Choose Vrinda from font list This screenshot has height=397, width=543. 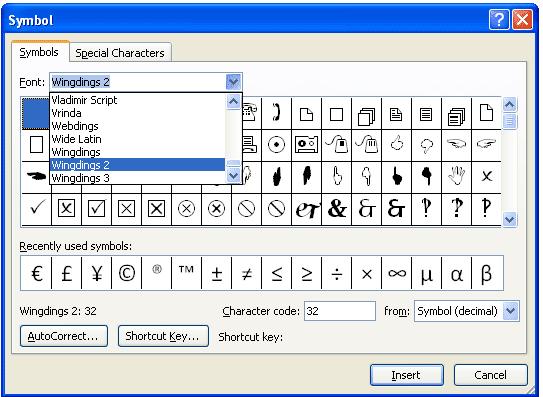(x=137, y=113)
